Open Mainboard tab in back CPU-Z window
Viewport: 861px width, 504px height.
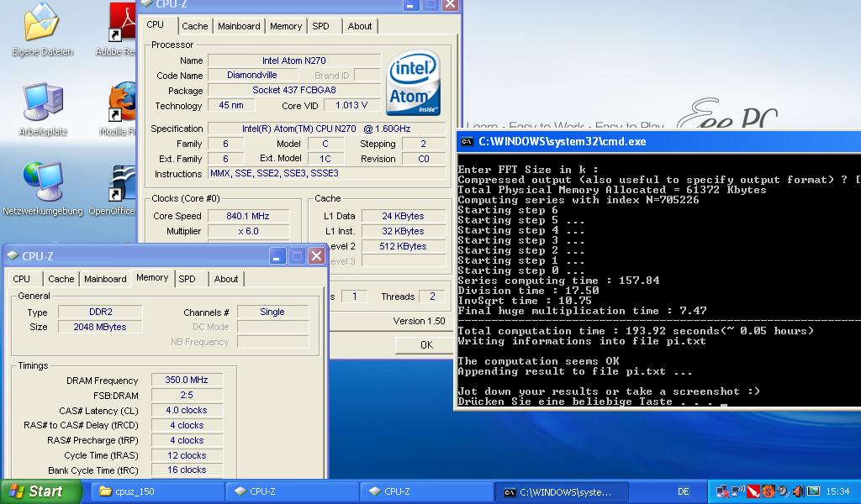click(x=239, y=26)
